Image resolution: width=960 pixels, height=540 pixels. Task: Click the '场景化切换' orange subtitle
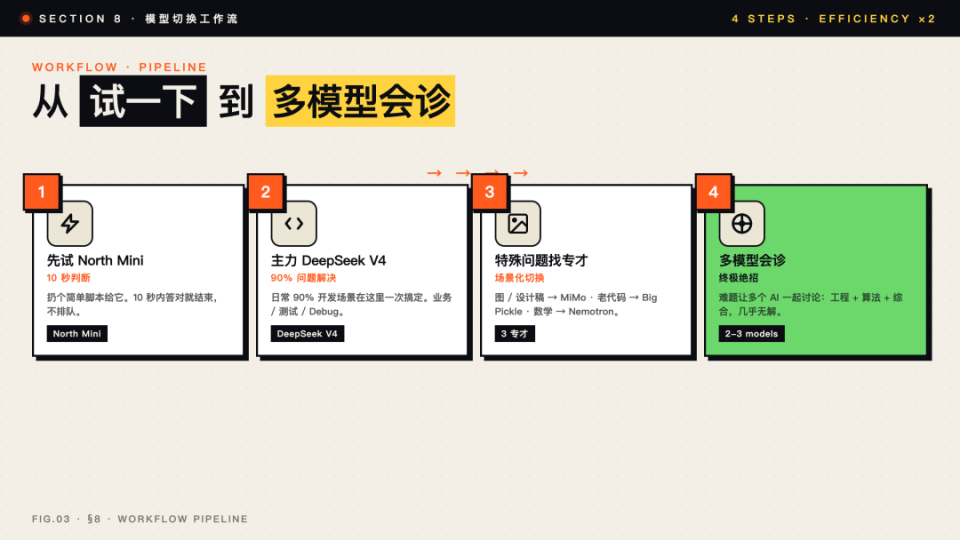pos(520,278)
